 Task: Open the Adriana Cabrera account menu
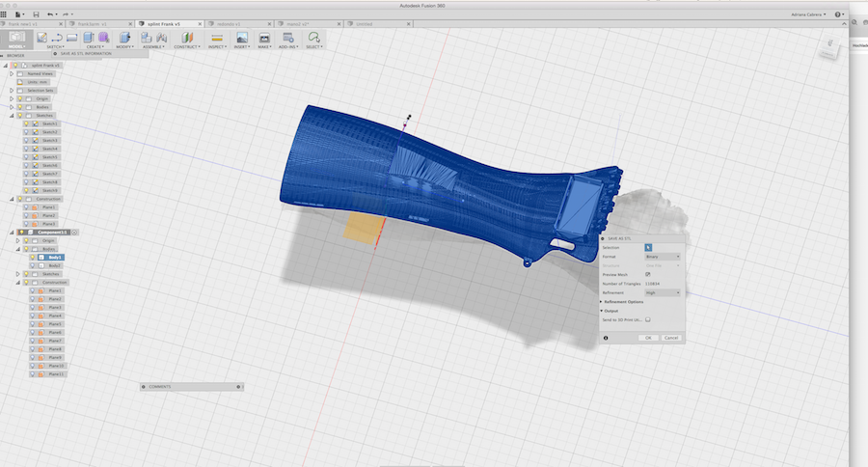808,14
